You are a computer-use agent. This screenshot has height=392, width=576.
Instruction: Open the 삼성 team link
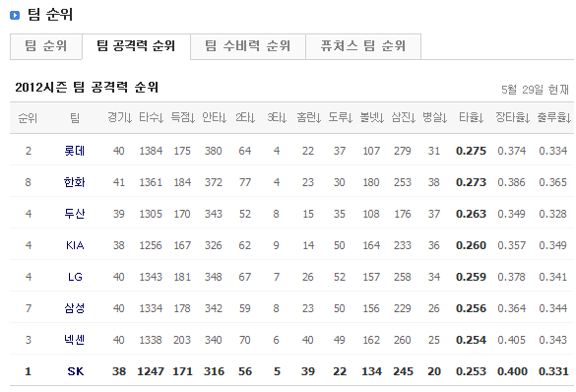(x=75, y=308)
